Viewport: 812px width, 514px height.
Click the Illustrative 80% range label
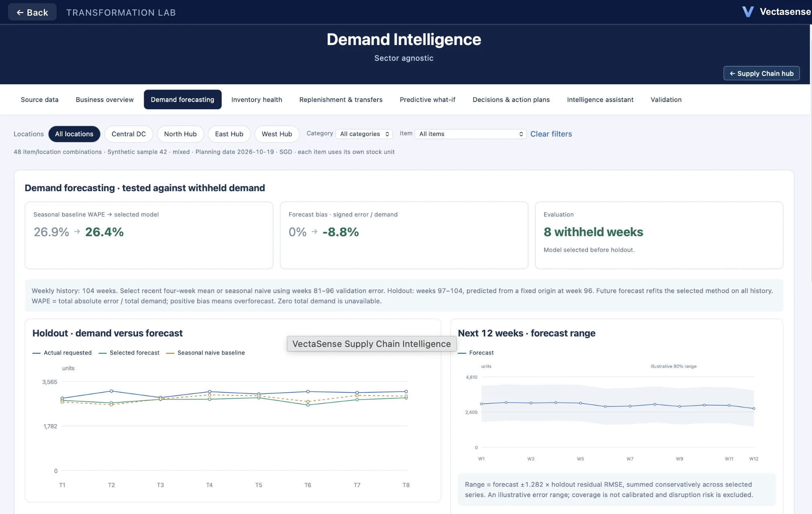pyautogui.click(x=673, y=366)
